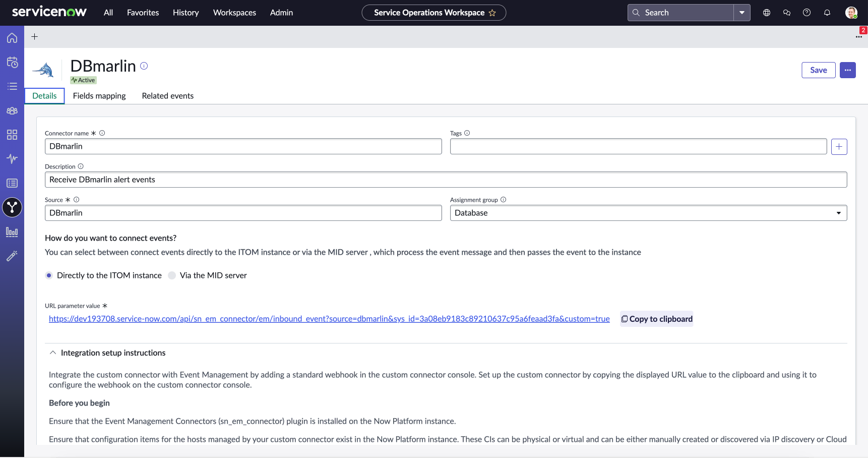The image size is (868, 458).
Task: Open the teams group sidebar icon
Action: pyautogui.click(x=12, y=110)
